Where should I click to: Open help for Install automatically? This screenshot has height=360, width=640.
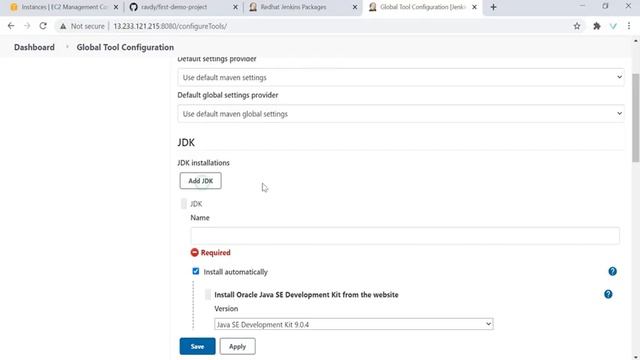pos(612,271)
